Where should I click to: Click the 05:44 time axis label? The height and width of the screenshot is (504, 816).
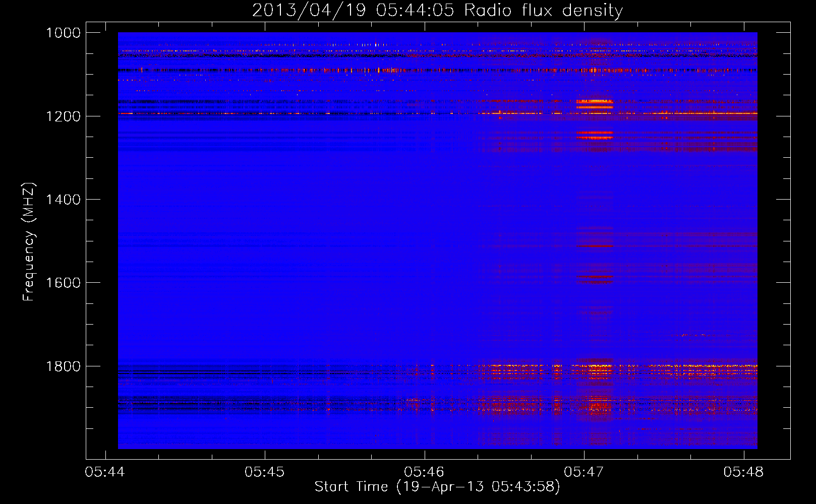coord(105,472)
